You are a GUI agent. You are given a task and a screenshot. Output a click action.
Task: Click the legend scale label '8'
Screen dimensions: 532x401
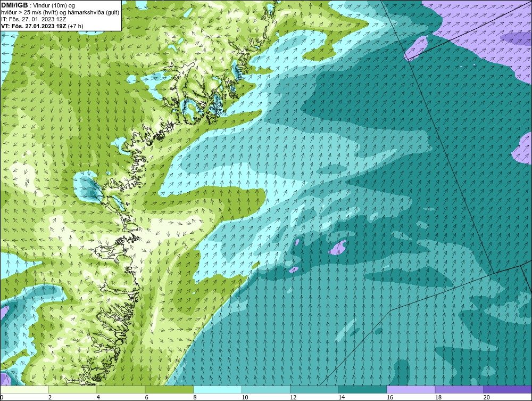coord(195,397)
